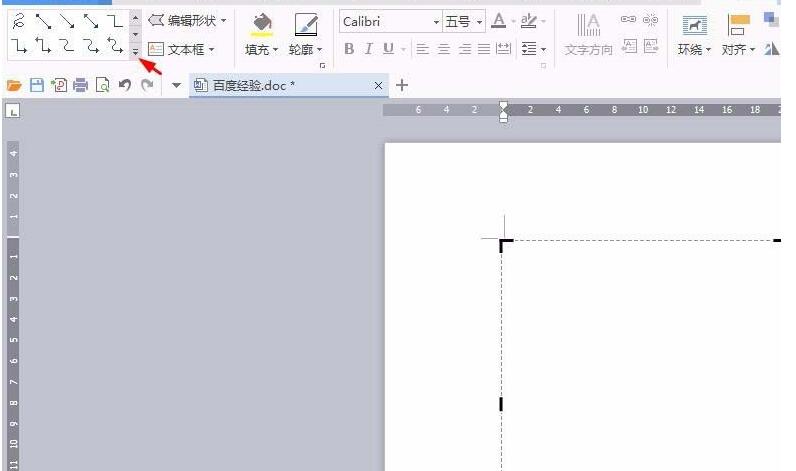The width and height of the screenshot is (796, 471).
Task: Click the 环绕 text wrap dog icon
Action: point(694,25)
